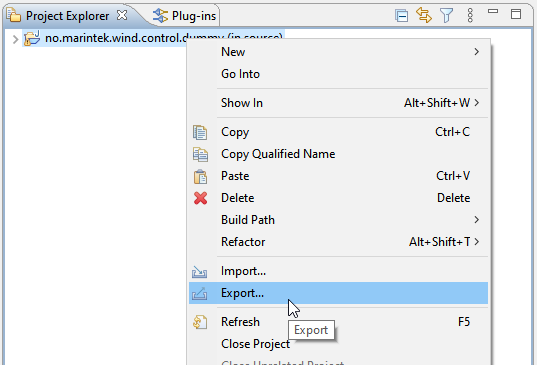Image resolution: width=537 pixels, height=365 pixels.
Task: Click the Alt+Shift+T shortcut text
Action: click(439, 242)
